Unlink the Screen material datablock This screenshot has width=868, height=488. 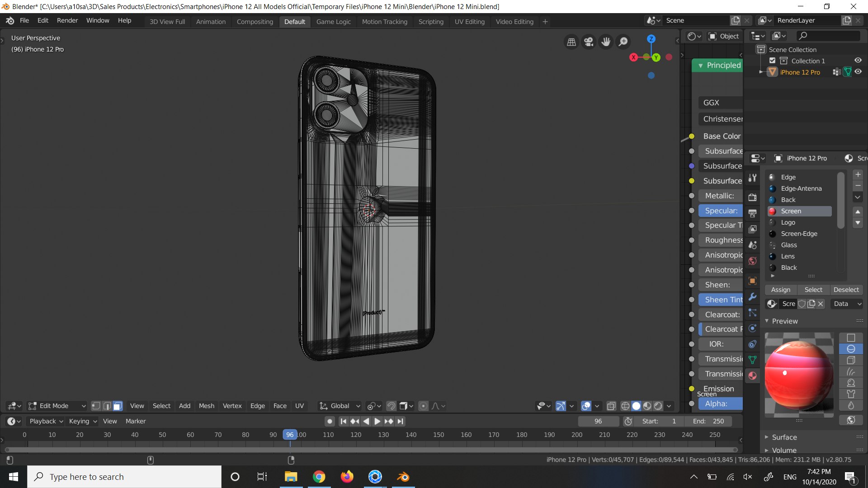[821, 304]
